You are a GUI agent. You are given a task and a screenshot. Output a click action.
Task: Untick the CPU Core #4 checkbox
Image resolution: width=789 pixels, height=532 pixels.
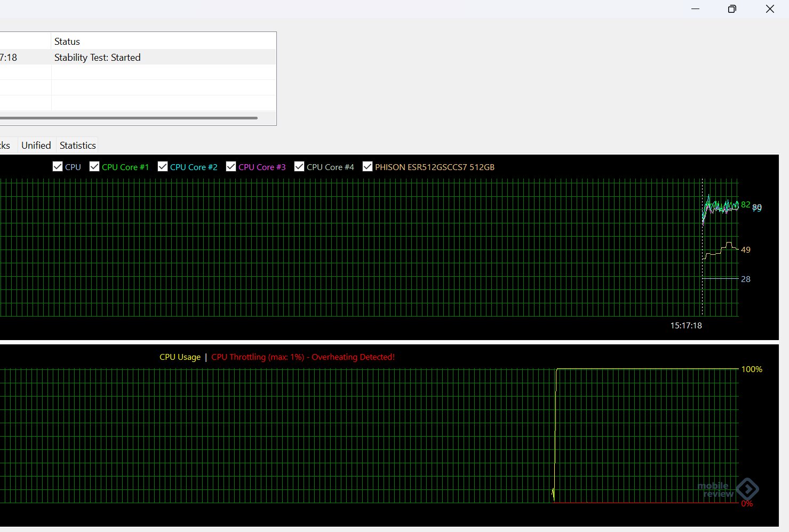(x=299, y=167)
